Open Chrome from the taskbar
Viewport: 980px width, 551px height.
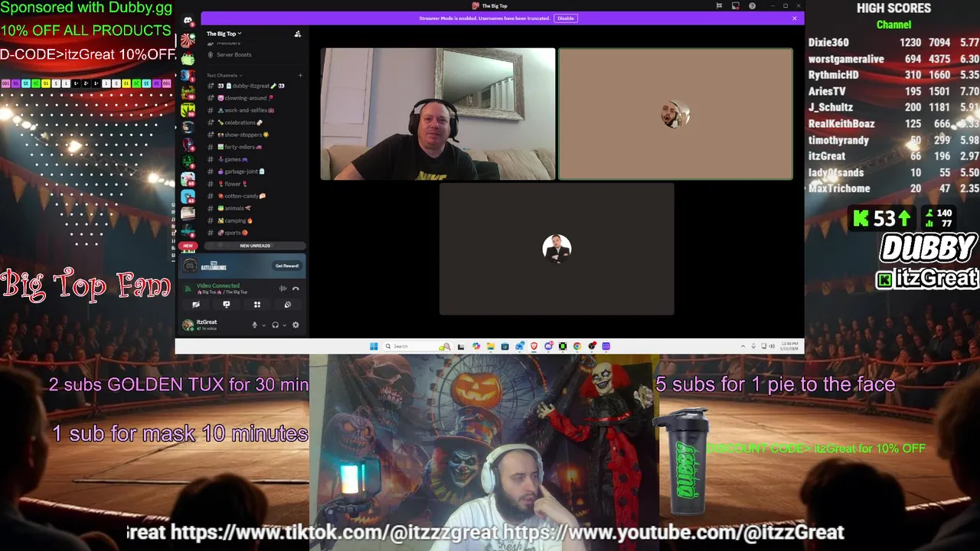tap(577, 347)
